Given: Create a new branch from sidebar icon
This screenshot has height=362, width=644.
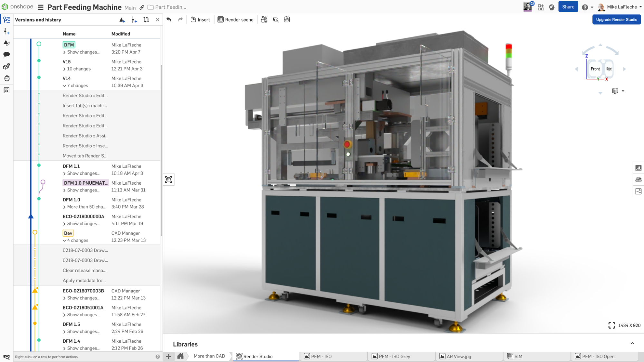Looking at the screenshot, I should [x=6, y=32].
